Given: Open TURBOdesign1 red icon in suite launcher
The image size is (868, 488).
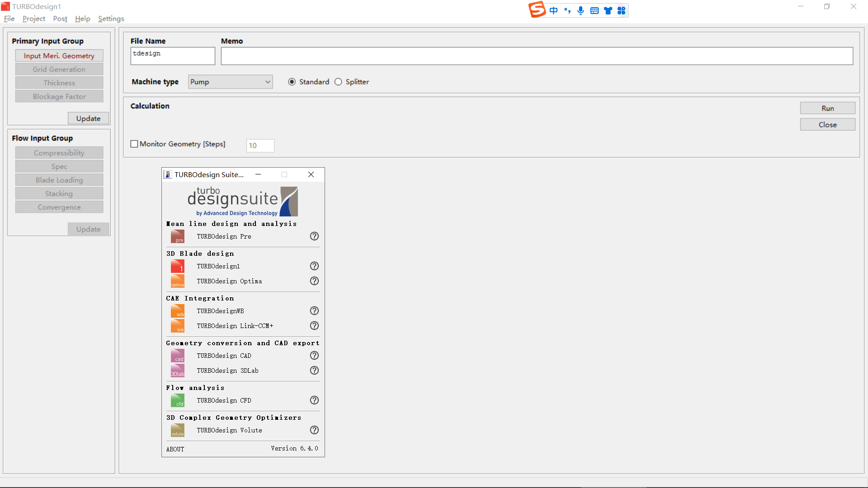Looking at the screenshot, I should [178, 266].
